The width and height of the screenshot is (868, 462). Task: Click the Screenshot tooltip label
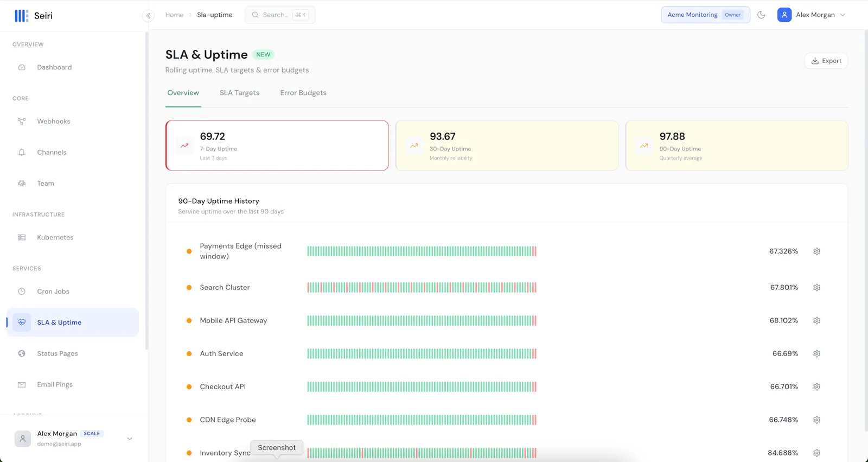point(277,448)
